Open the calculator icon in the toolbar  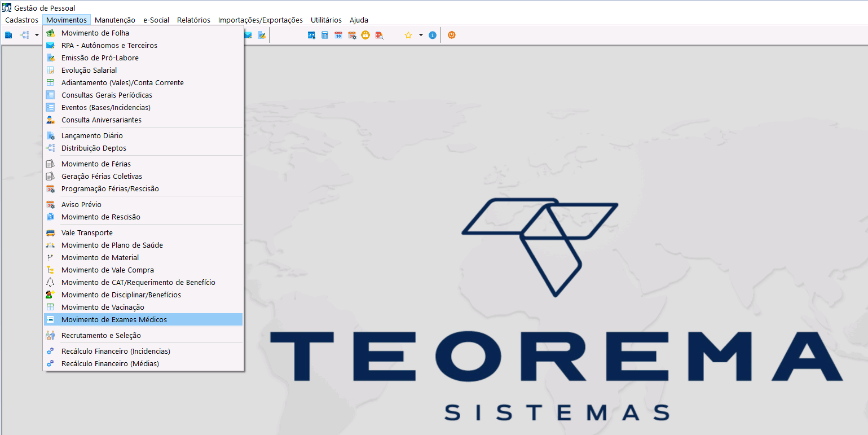click(x=325, y=35)
